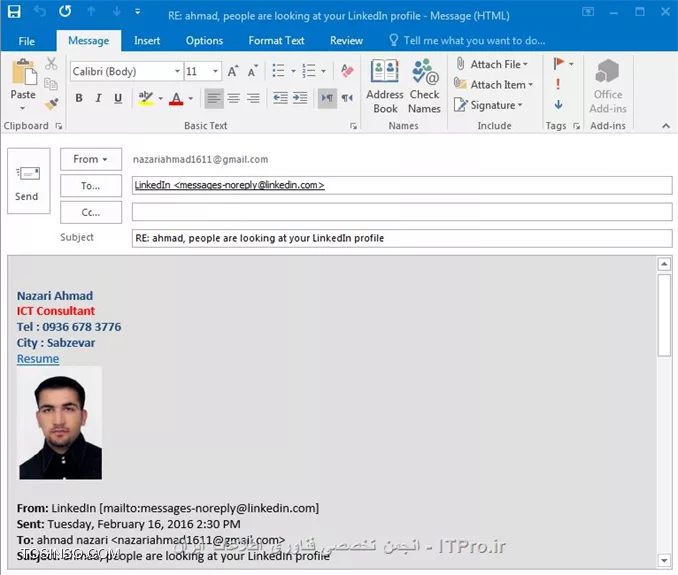Toggle Align Right paragraph
The height and width of the screenshot is (575, 678).
click(253, 99)
